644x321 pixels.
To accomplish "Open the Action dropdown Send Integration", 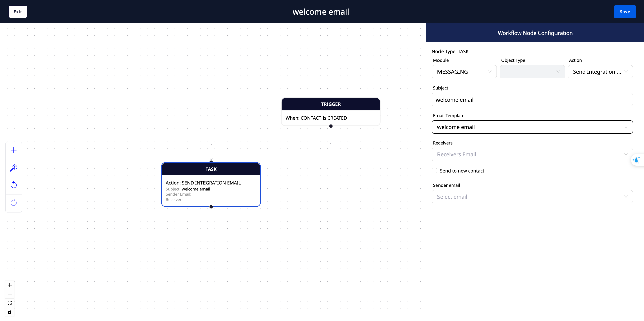I will [x=600, y=72].
